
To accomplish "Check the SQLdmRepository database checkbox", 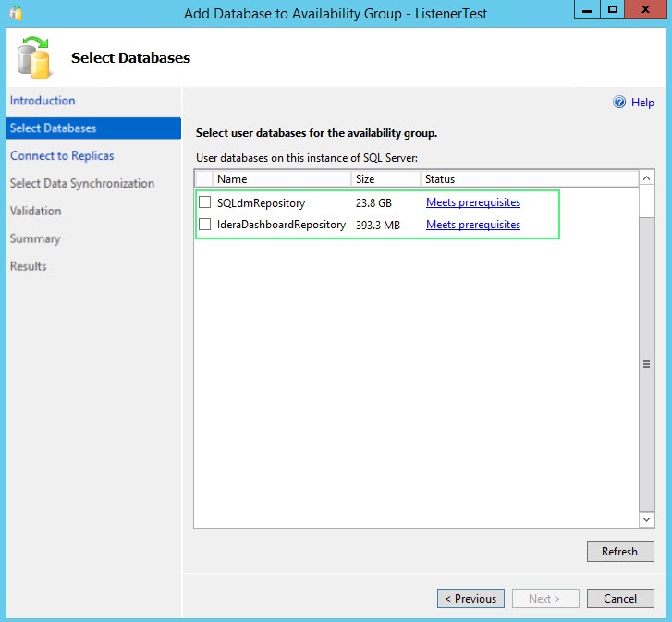I will point(205,201).
